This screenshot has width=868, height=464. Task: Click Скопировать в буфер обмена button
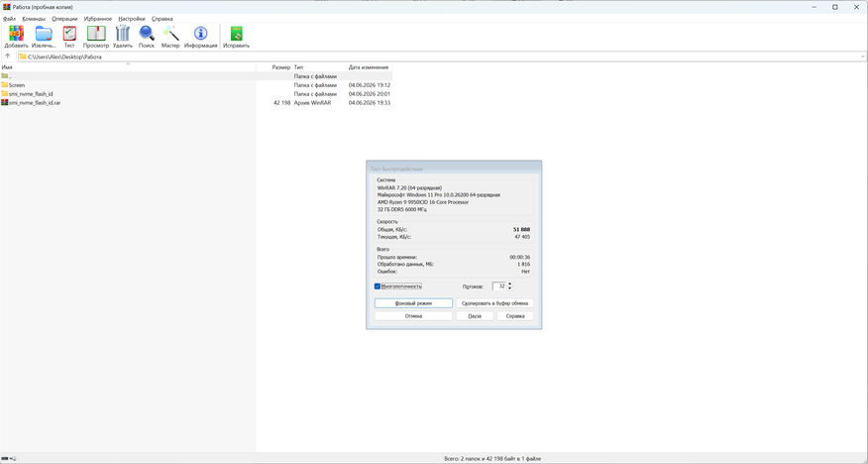[494, 303]
